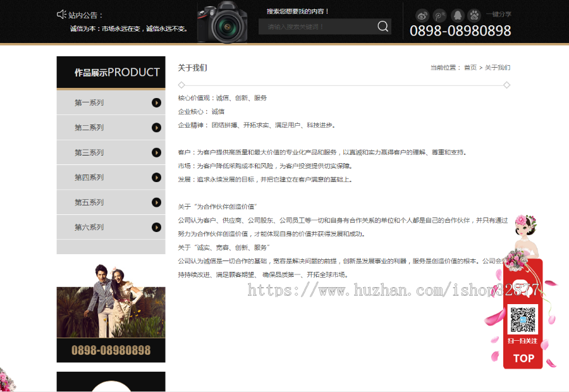Click the arrow icon beside 第四系列
Screen dimensions: 569x392
156,178
